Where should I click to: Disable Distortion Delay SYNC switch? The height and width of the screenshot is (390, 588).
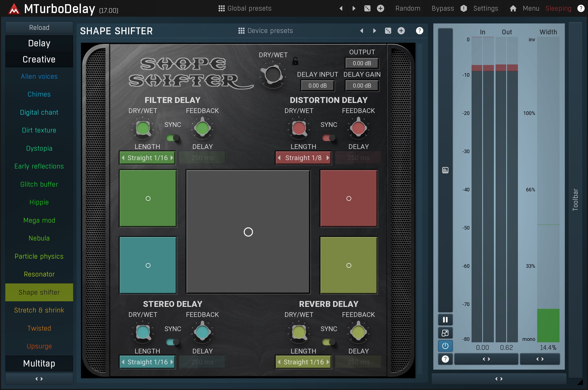point(329,138)
